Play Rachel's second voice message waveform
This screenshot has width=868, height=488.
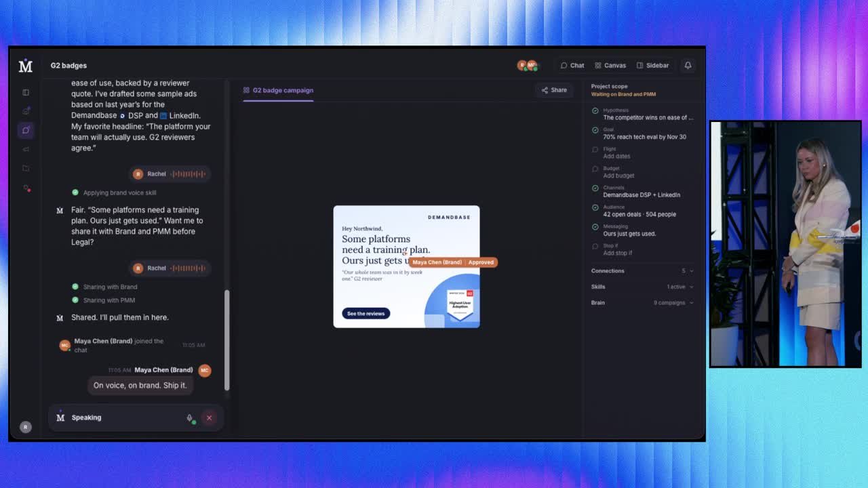coord(188,268)
